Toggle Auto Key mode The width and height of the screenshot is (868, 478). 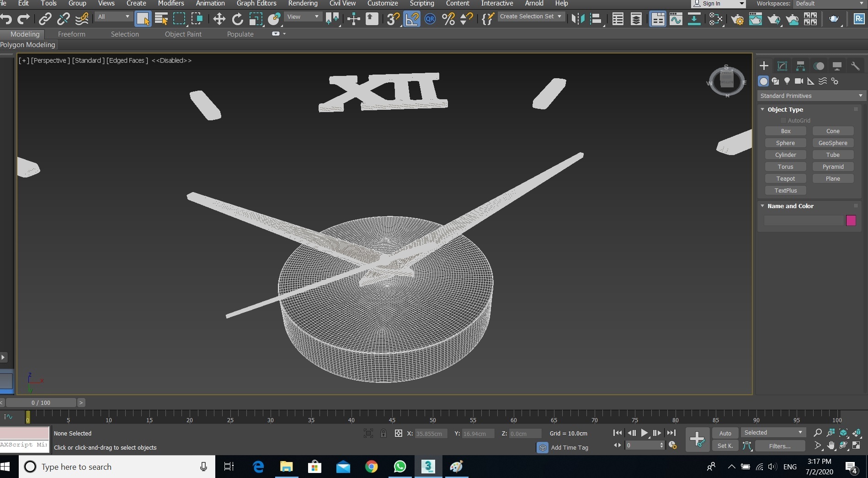point(725,433)
